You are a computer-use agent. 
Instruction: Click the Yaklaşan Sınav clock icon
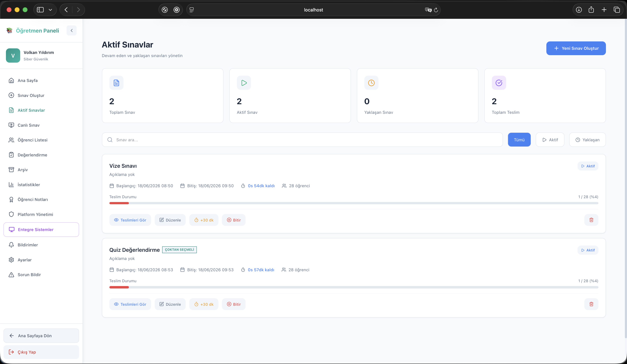[371, 83]
